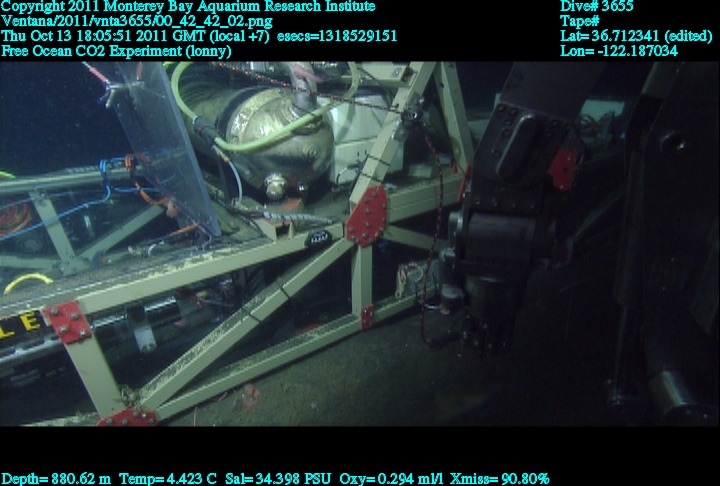Select the Free Ocean CO2 Experiment (lonny) line

click(x=116, y=51)
